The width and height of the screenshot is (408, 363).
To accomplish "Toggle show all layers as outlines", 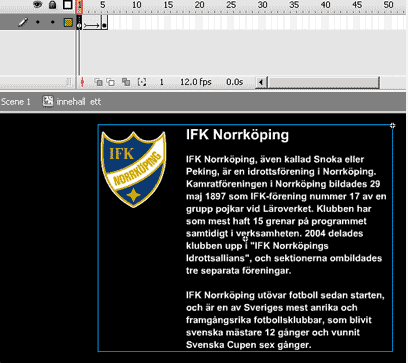I will (68, 5).
